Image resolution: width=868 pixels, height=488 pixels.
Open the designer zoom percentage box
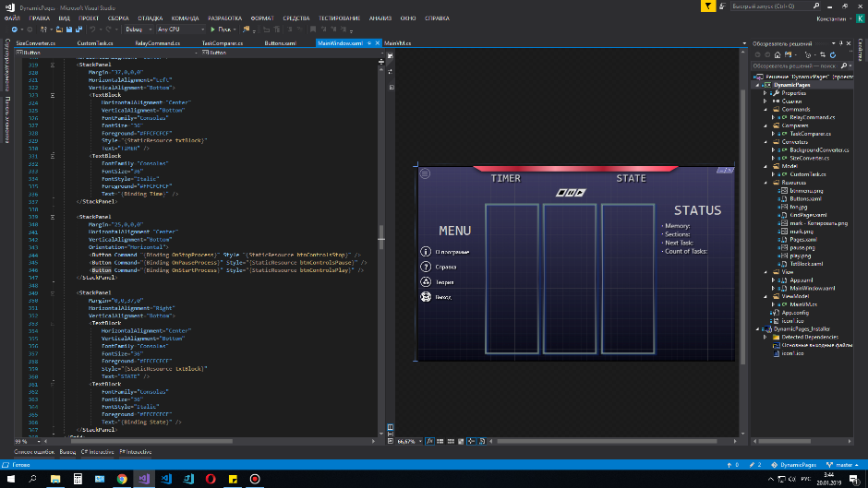(x=407, y=441)
